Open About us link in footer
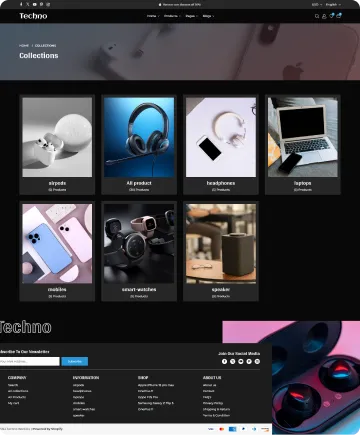This screenshot has height=435, width=360. [209, 385]
